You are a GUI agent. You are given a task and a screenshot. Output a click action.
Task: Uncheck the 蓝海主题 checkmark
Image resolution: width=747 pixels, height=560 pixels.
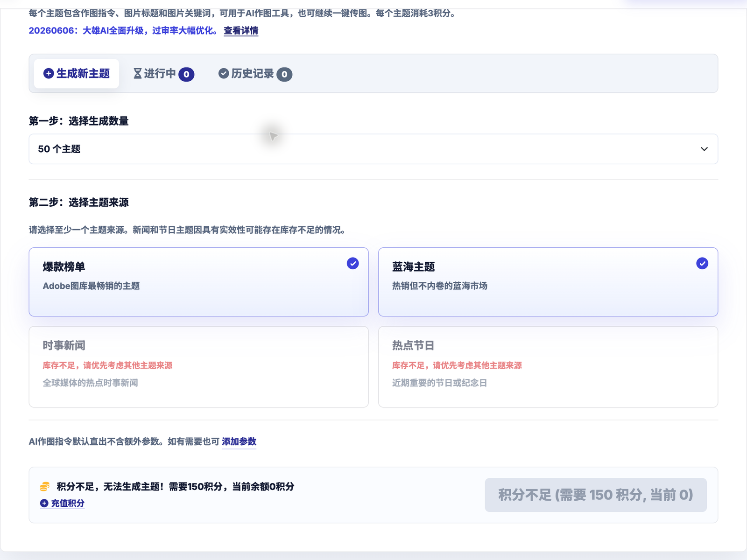(702, 263)
